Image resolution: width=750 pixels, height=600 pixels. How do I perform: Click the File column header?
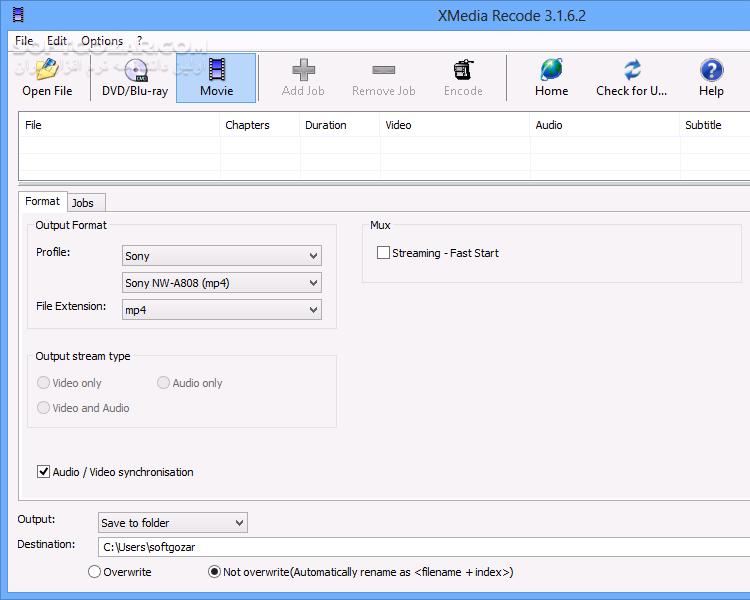coord(119,125)
